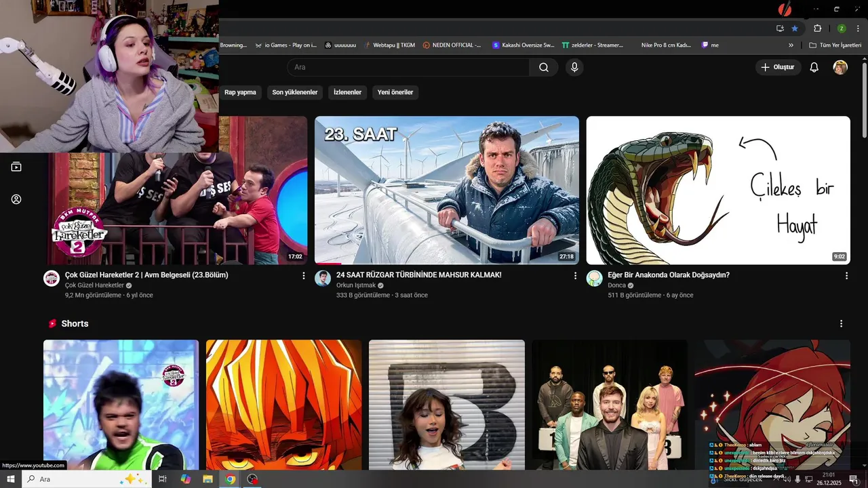
Task: Open the Shorts section three-dot menu
Action: 842,324
